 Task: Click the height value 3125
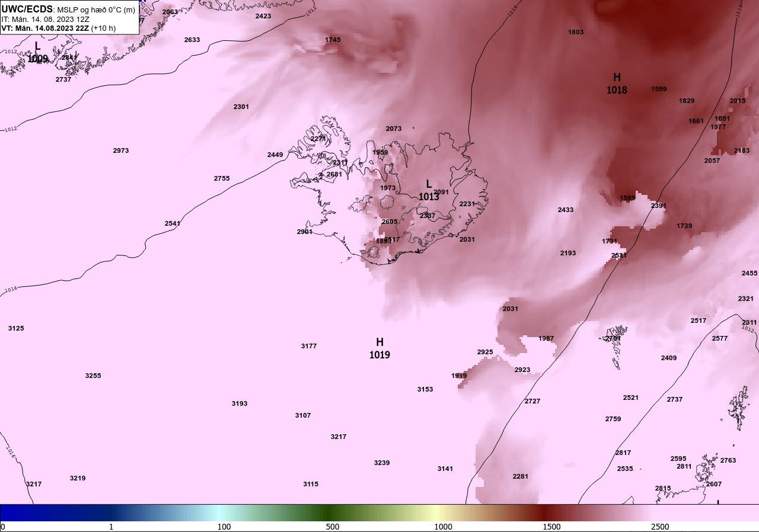(16, 328)
